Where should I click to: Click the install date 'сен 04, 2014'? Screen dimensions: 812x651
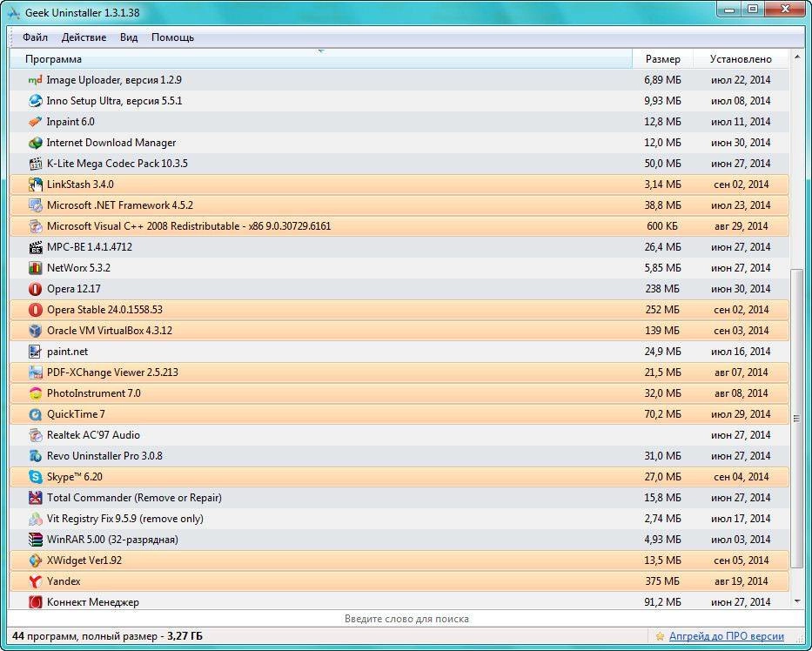(x=741, y=477)
